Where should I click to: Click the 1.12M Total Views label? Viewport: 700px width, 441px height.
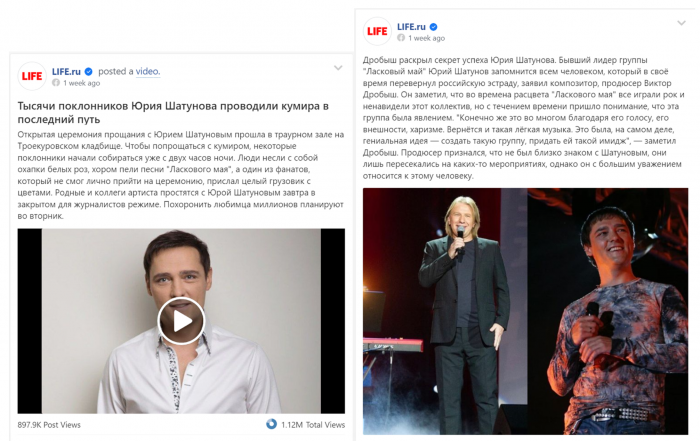point(313,425)
